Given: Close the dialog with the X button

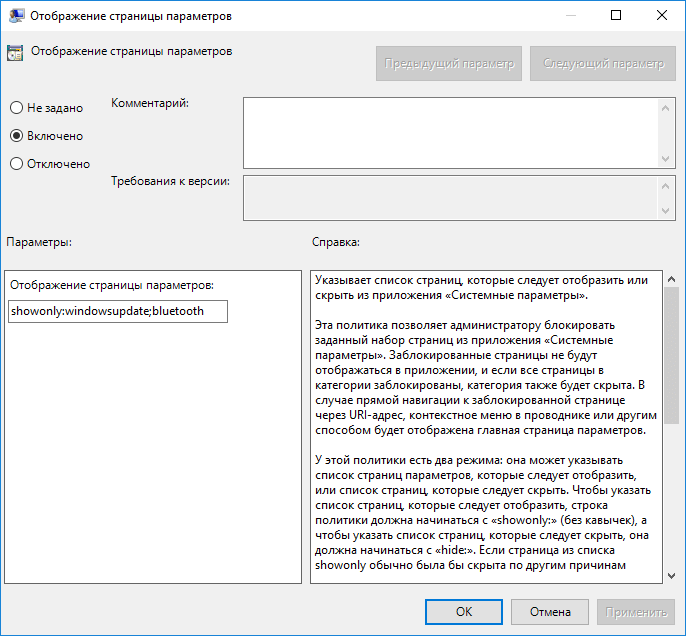Looking at the screenshot, I should click(x=662, y=15).
